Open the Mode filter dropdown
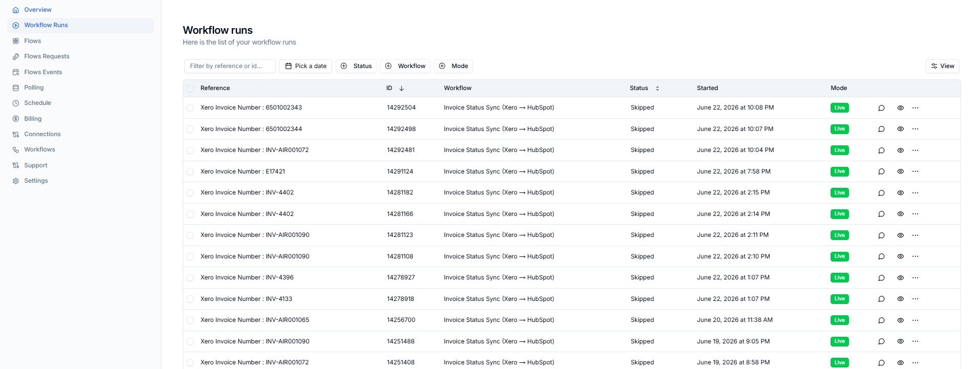Image resolution: width=980 pixels, height=369 pixels. (x=453, y=66)
